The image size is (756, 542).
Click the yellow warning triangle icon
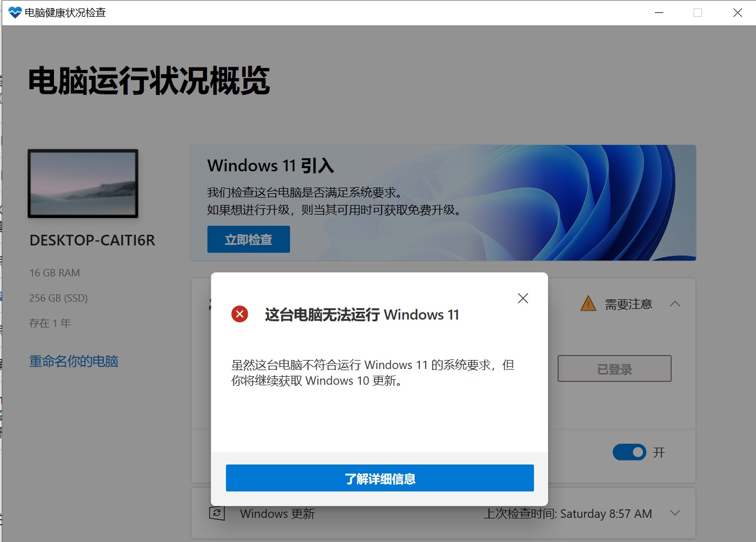[588, 304]
